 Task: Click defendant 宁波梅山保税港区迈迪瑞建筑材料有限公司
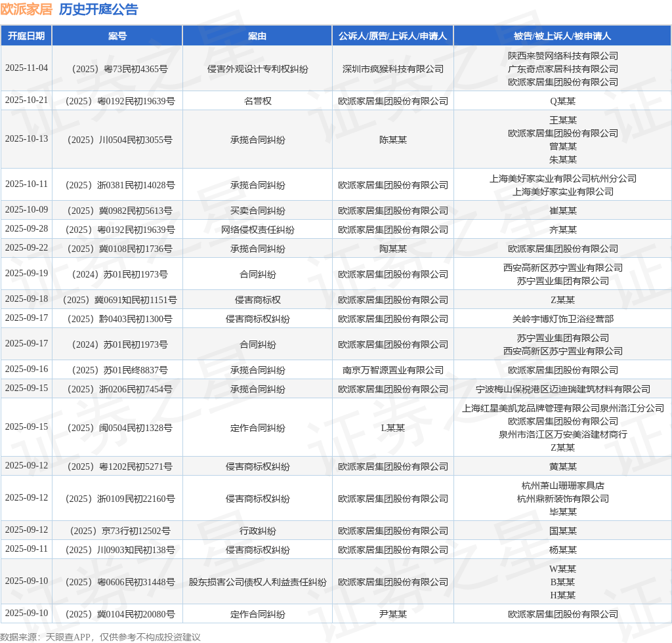tap(562, 389)
